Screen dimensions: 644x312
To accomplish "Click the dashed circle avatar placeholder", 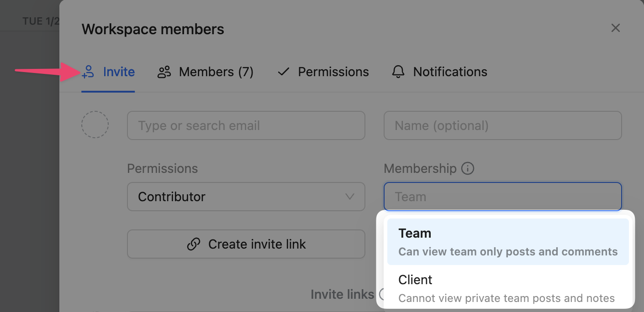I will pyautogui.click(x=95, y=125).
